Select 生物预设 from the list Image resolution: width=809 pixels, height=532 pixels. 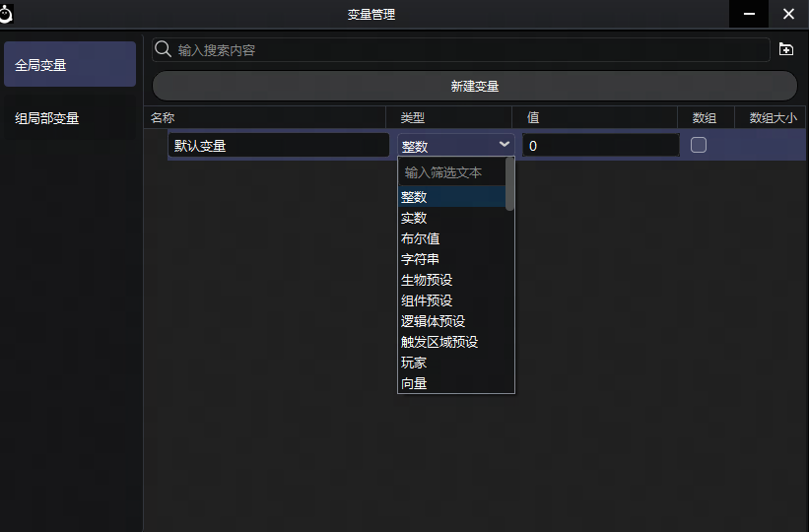pos(426,280)
